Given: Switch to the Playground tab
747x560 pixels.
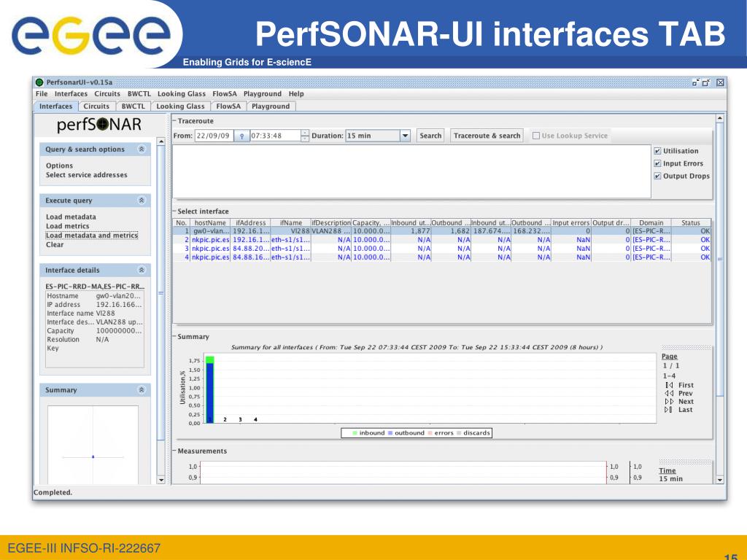Looking at the screenshot, I should 271,106.
